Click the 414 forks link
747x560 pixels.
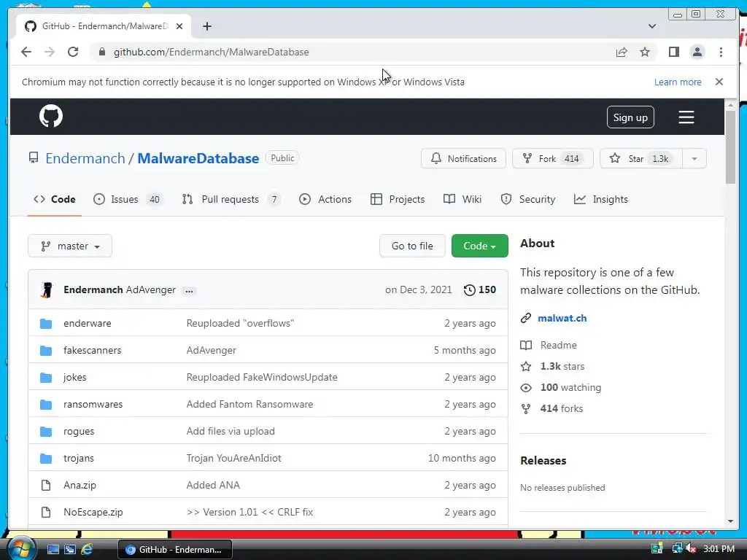pyautogui.click(x=562, y=408)
